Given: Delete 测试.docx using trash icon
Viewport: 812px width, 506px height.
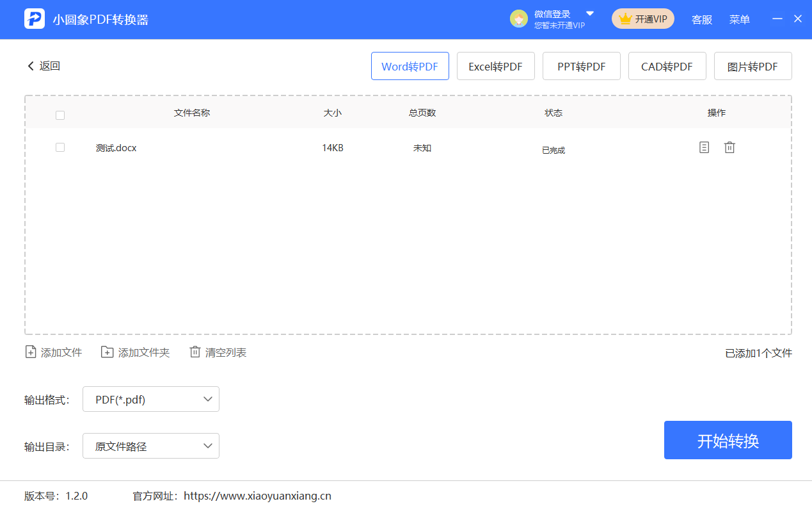Looking at the screenshot, I should tap(729, 147).
